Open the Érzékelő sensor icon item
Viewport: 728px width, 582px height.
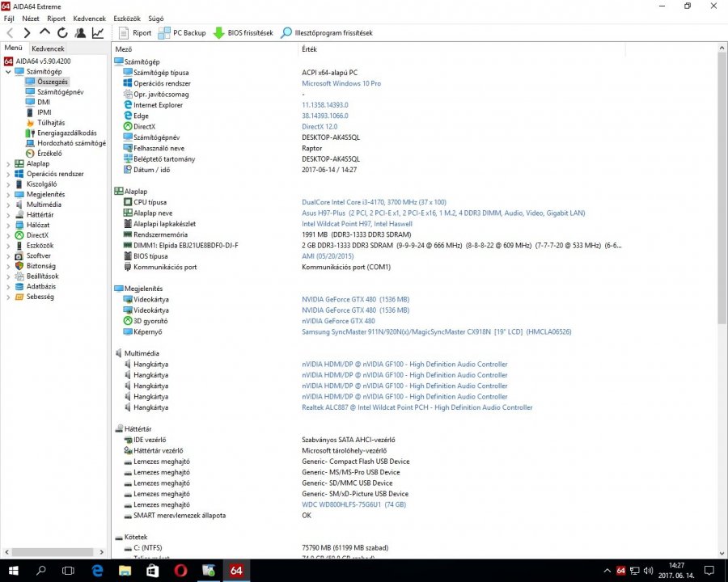click(30, 154)
